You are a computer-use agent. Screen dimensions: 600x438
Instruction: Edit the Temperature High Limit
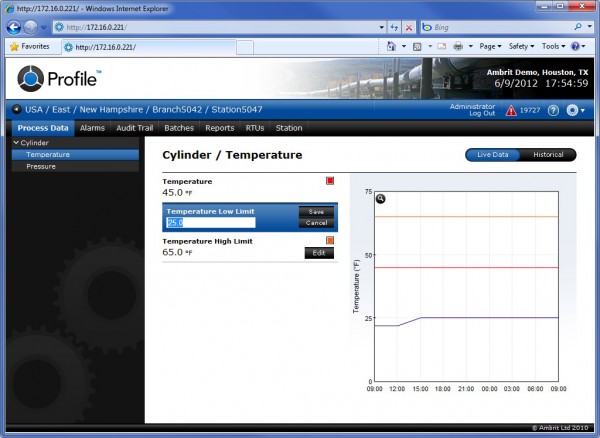point(319,253)
